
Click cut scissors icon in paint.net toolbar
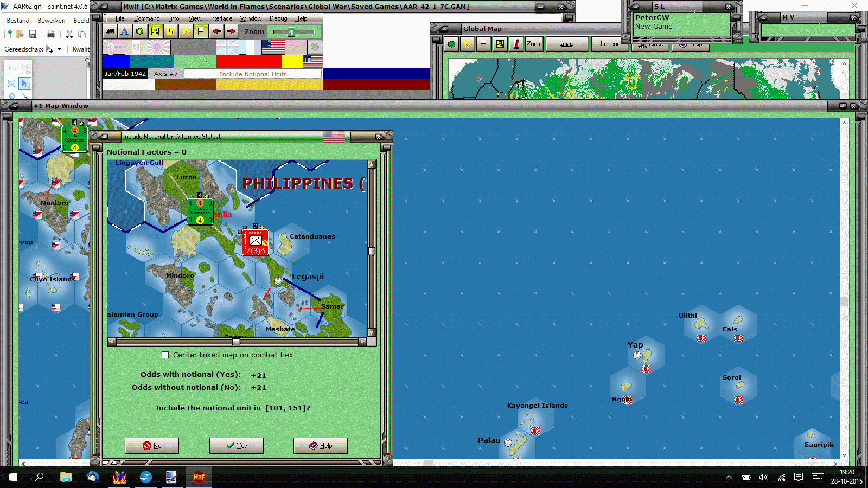click(69, 35)
